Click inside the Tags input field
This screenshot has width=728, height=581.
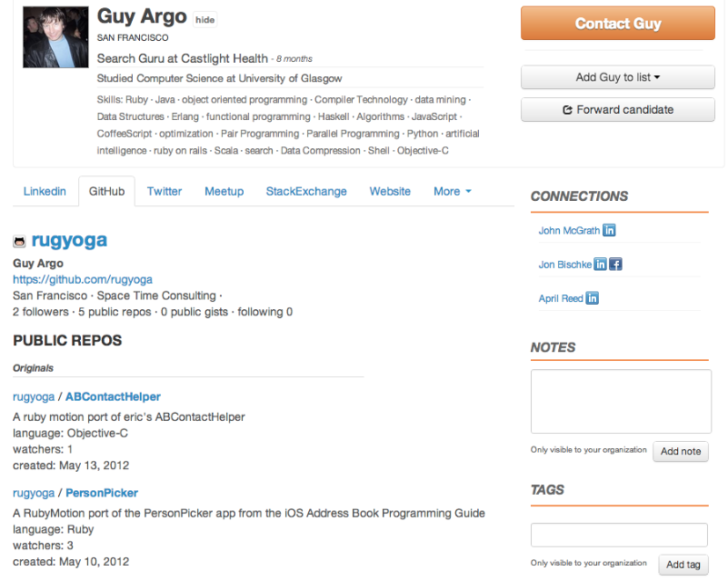click(x=619, y=535)
